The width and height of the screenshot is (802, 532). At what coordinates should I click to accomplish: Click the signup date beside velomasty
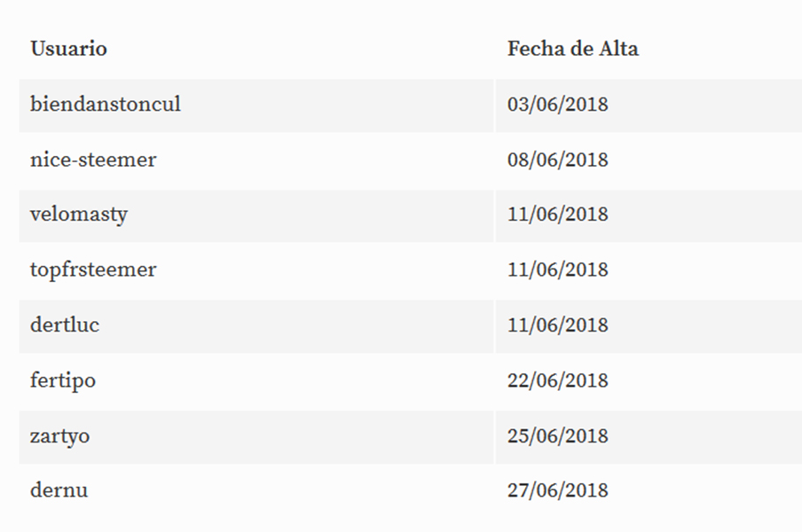point(557,215)
